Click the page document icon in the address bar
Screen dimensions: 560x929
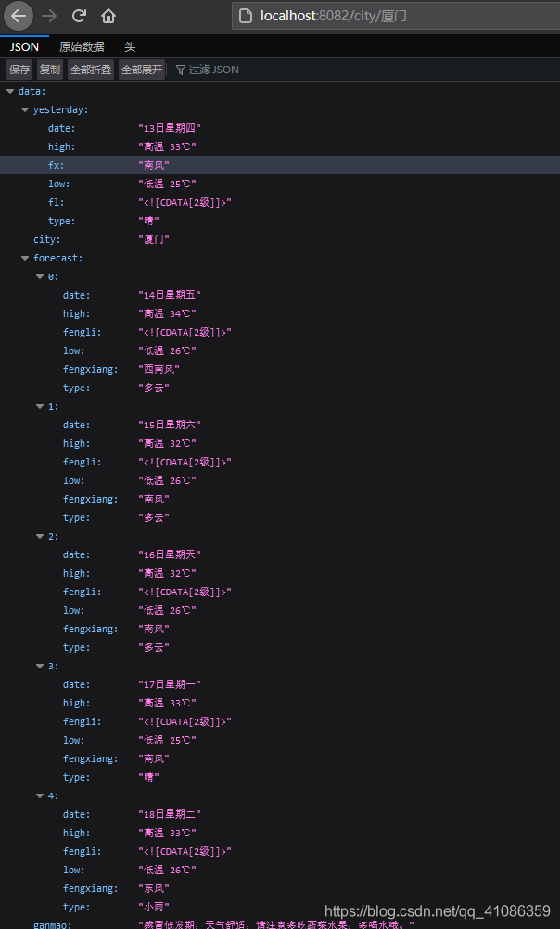point(246,16)
